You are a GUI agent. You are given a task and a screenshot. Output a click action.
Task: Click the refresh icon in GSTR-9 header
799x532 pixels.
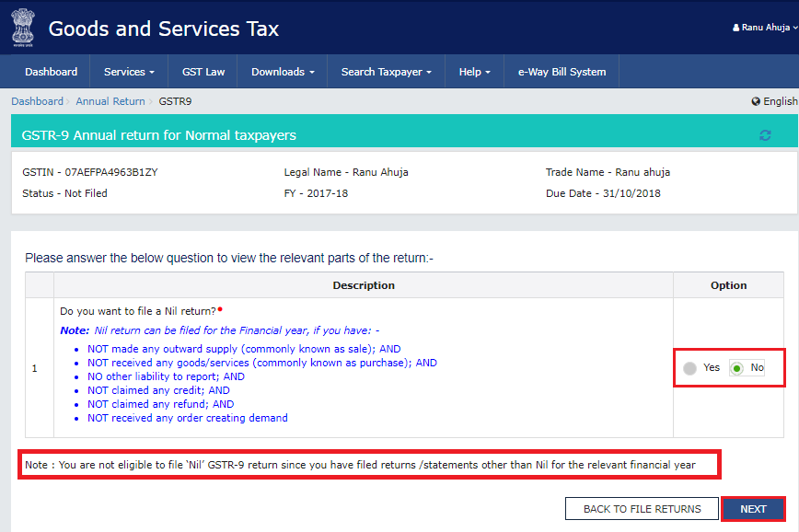point(765,135)
